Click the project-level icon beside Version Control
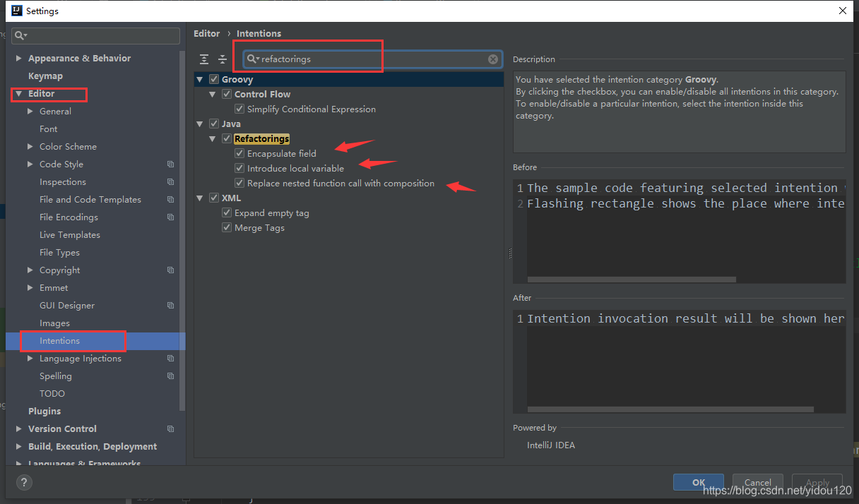The image size is (859, 504). 170,429
